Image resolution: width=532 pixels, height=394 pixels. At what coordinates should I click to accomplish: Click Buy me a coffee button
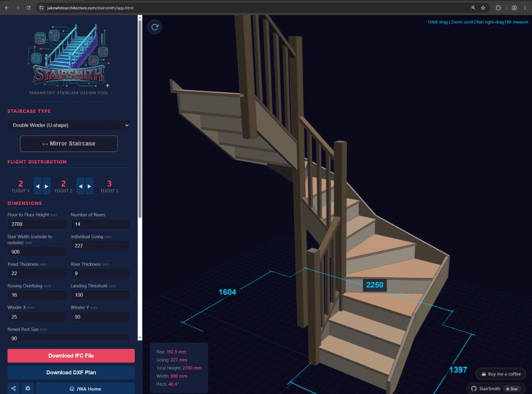click(x=501, y=374)
